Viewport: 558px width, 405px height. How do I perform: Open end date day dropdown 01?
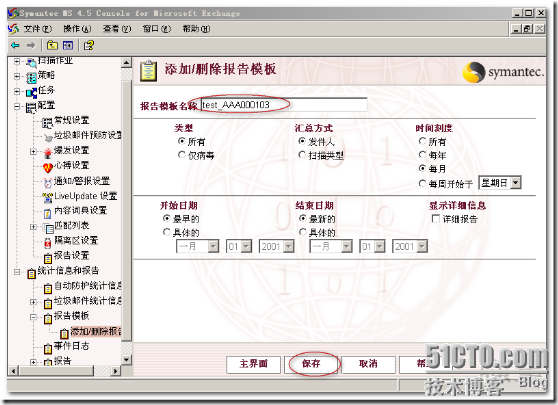click(380, 246)
